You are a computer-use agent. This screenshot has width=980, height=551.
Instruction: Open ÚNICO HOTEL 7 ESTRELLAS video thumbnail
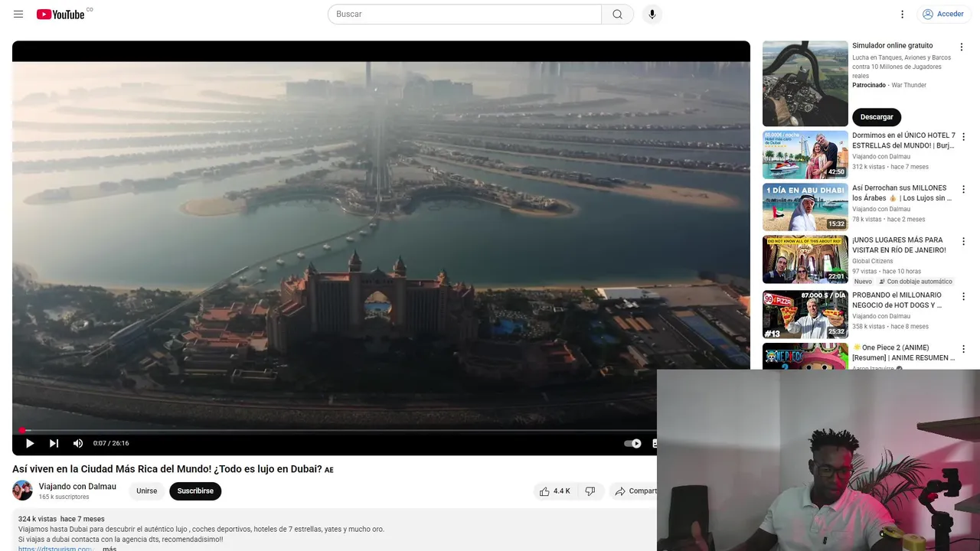point(805,155)
